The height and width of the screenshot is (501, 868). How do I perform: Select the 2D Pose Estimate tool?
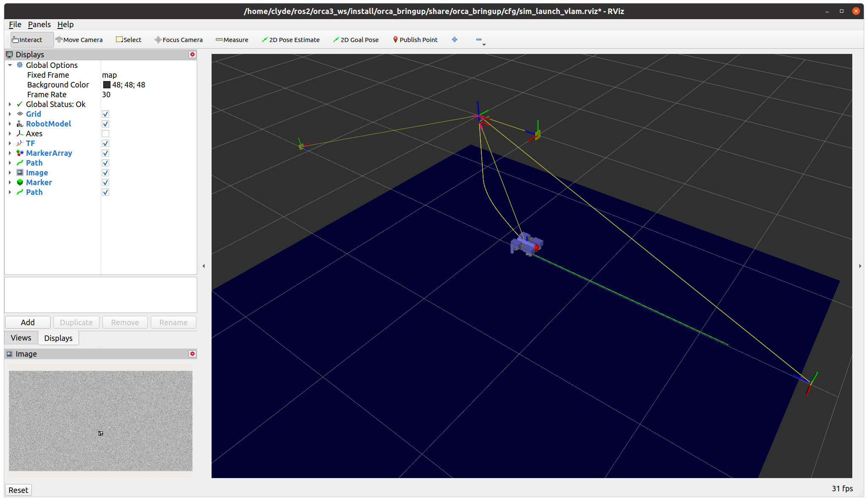coord(291,39)
